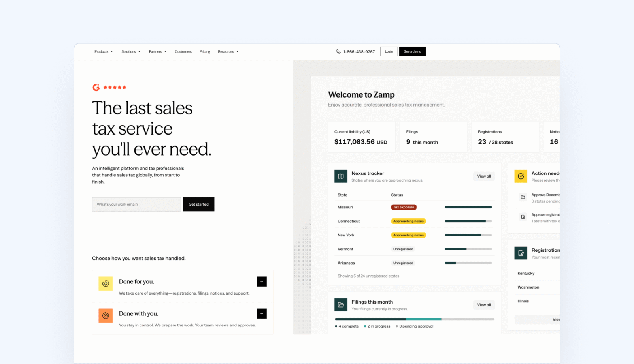Click the Action needed checkmark icon

coord(521,176)
